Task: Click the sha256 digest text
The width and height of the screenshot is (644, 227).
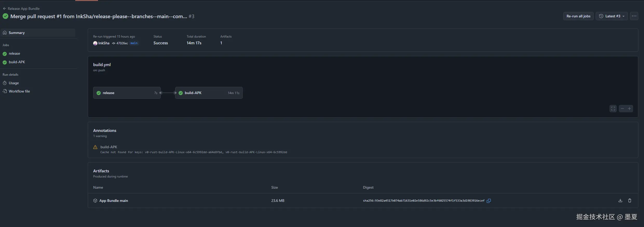Action: coord(424,201)
